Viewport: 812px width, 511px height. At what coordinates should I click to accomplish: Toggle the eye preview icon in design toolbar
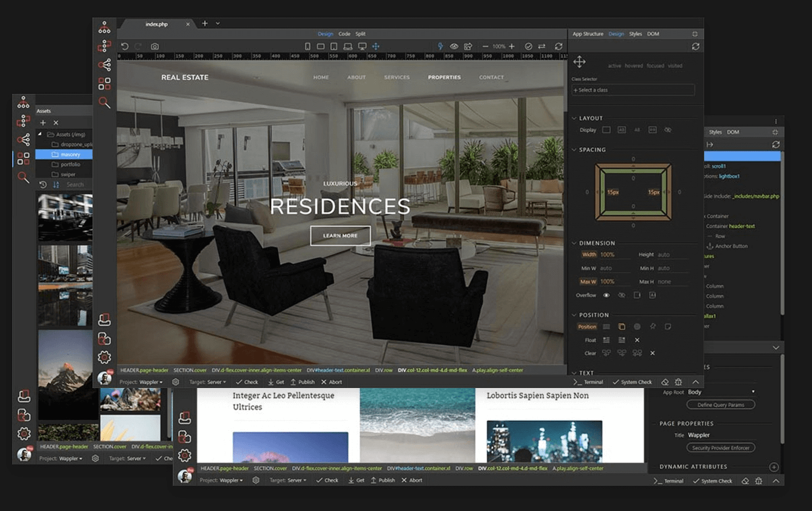click(x=454, y=46)
